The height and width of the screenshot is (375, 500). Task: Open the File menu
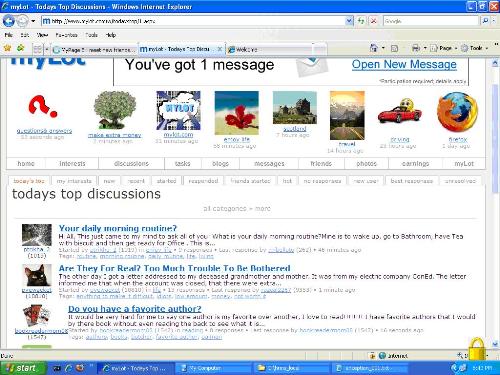[9, 35]
